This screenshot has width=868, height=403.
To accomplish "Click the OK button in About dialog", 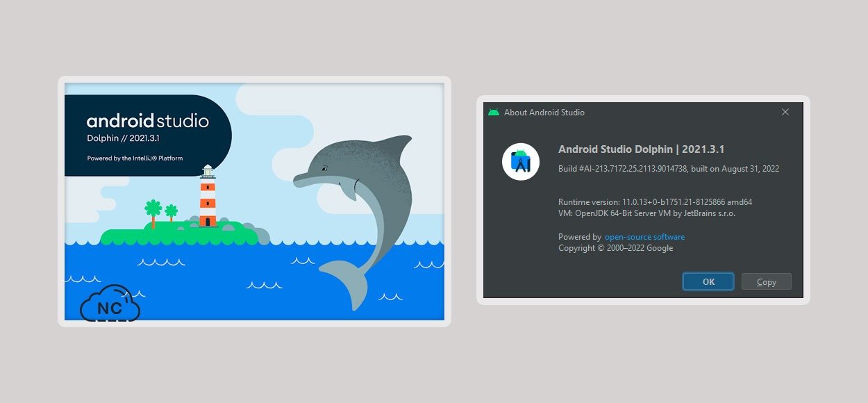I will 708,281.
